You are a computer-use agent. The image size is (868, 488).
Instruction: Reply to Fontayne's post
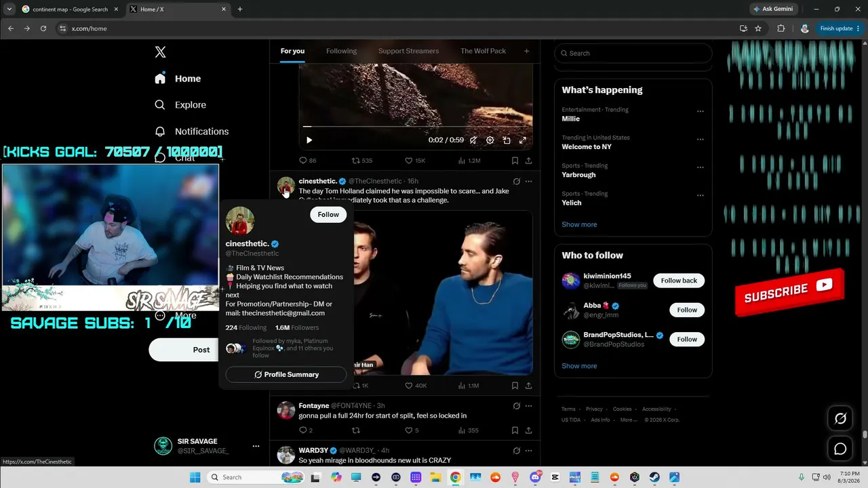tap(306, 430)
